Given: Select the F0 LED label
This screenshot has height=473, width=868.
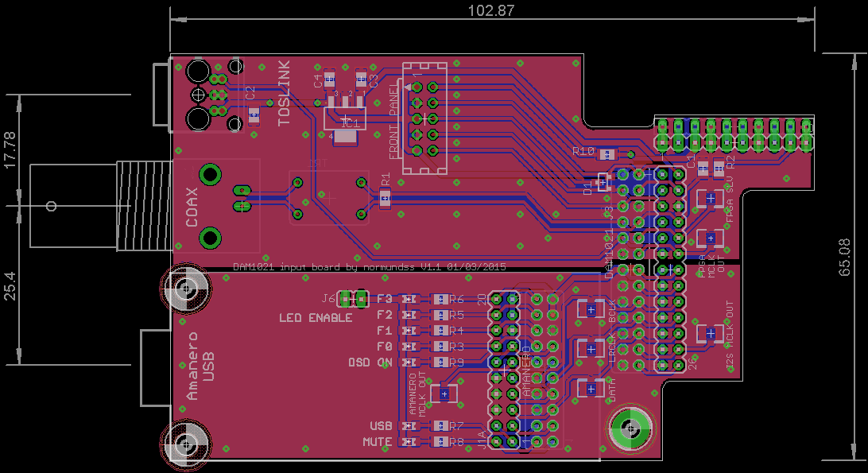Looking at the screenshot, I should (384, 347).
